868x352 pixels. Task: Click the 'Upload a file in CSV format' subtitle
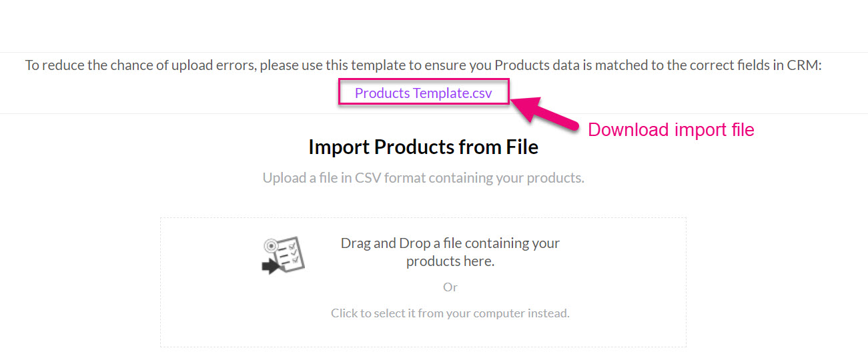tap(423, 178)
